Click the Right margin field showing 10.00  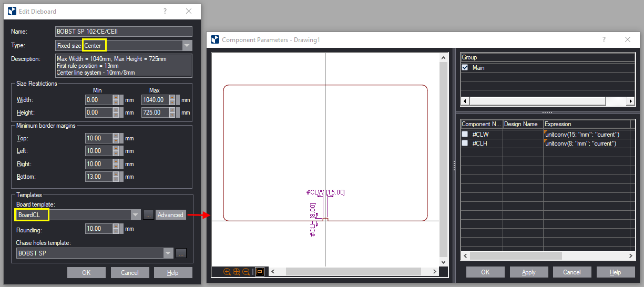[99, 164]
